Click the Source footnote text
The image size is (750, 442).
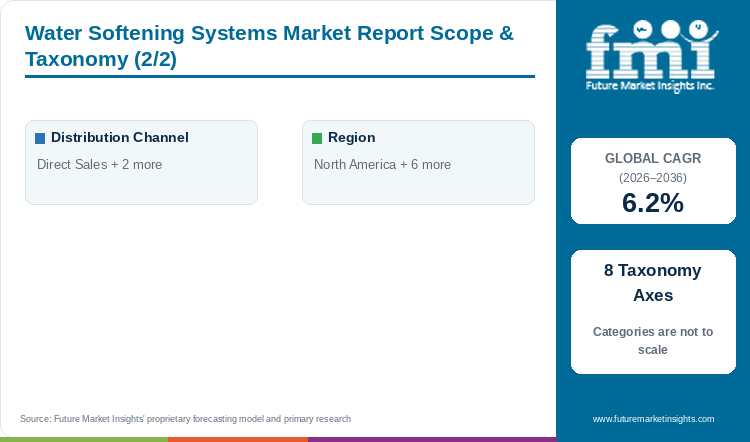coord(186,419)
